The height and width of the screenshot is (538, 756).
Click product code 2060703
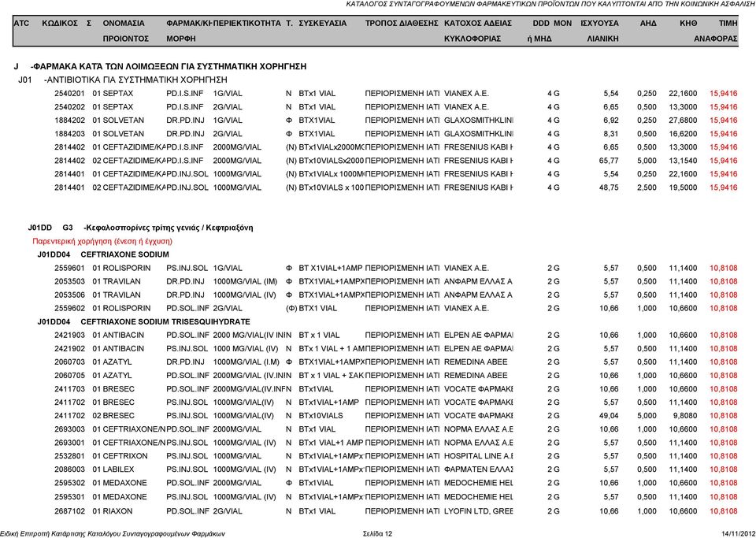[69, 362]
